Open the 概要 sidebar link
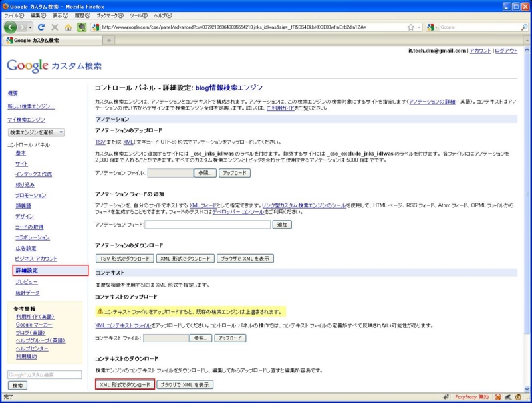Image resolution: width=532 pixels, height=403 pixels. (13, 94)
